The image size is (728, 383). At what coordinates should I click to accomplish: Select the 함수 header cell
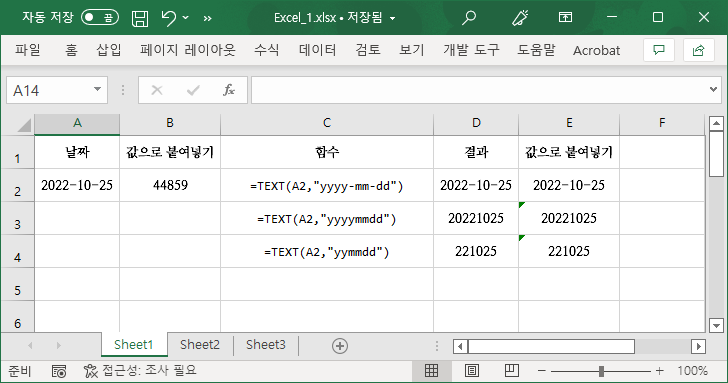coord(327,152)
